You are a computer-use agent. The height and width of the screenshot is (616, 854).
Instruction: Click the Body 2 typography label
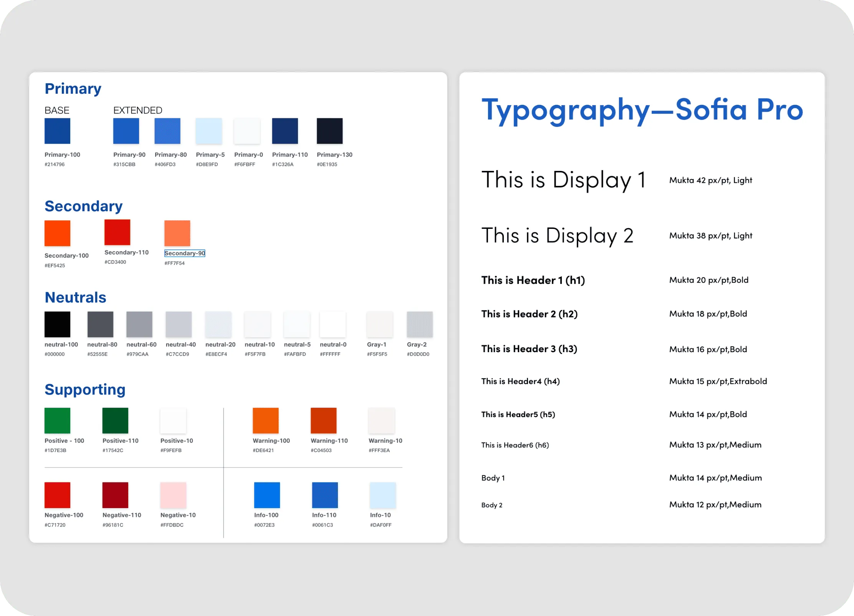click(492, 505)
